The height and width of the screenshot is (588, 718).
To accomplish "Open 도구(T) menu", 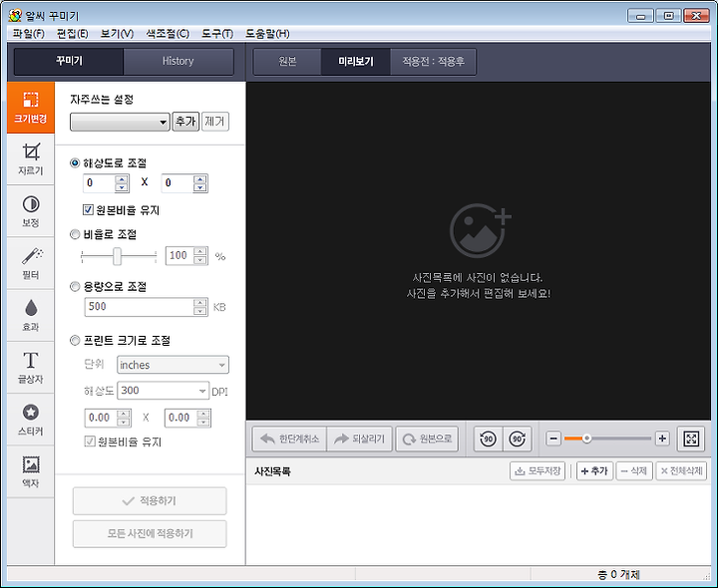I will point(217,34).
